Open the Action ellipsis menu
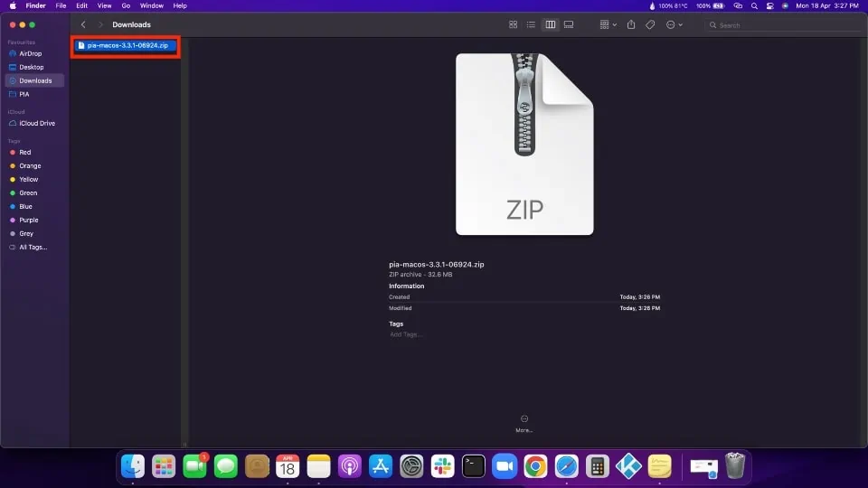Viewport: 868px width, 488px height. [674, 25]
